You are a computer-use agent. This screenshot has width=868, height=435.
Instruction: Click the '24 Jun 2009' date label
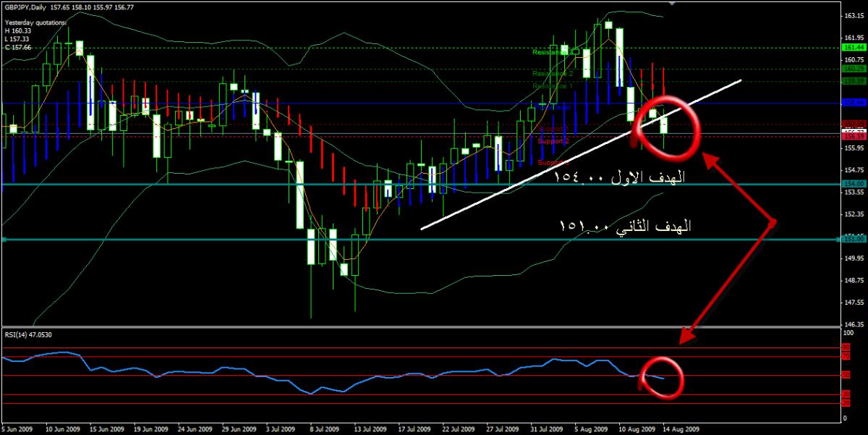point(196,429)
